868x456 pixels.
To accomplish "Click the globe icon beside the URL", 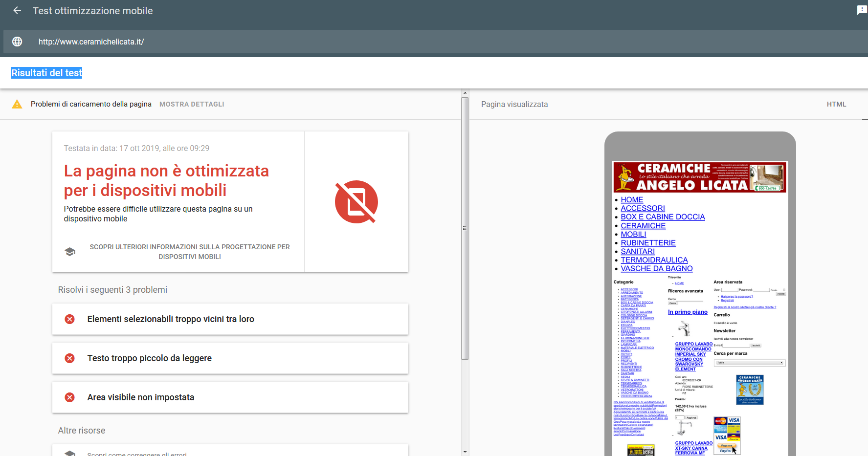I will pyautogui.click(x=17, y=42).
